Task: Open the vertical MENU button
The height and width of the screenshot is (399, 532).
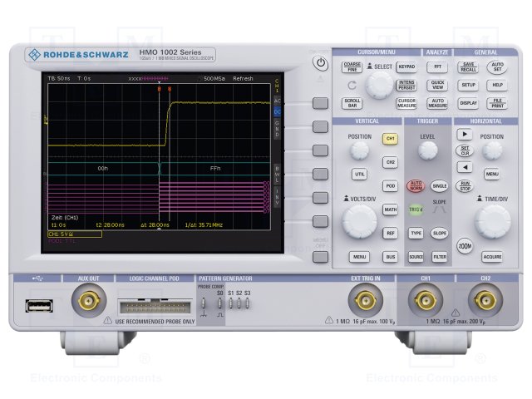Action: 359,257
